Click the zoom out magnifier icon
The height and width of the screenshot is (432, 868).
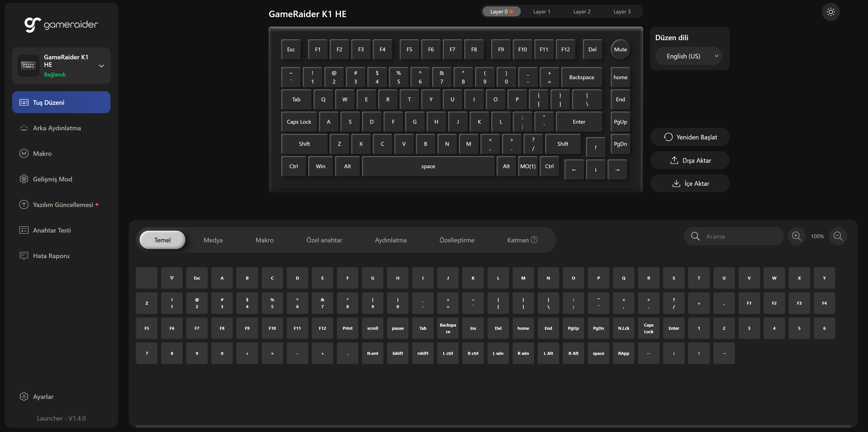pos(838,236)
